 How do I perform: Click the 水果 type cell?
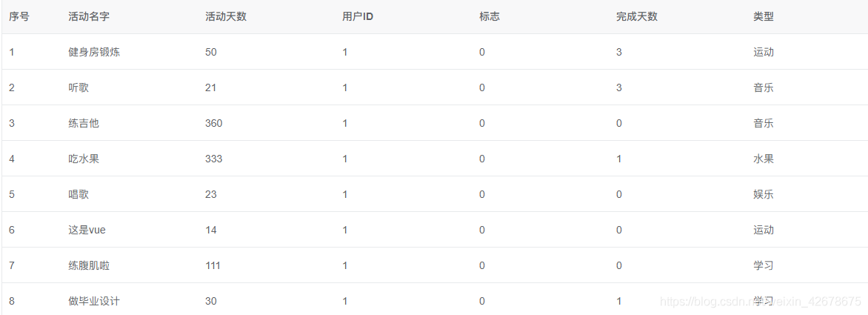click(x=764, y=159)
